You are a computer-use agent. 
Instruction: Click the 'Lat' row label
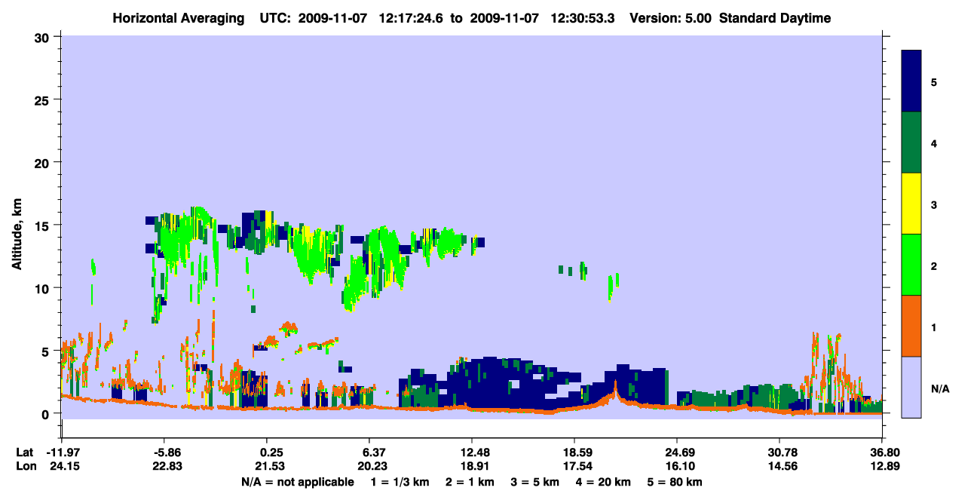25,452
